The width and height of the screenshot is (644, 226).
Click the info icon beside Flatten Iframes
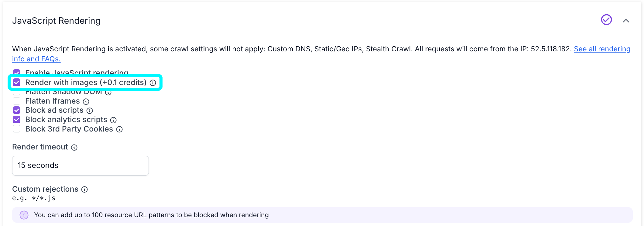tap(86, 101)
